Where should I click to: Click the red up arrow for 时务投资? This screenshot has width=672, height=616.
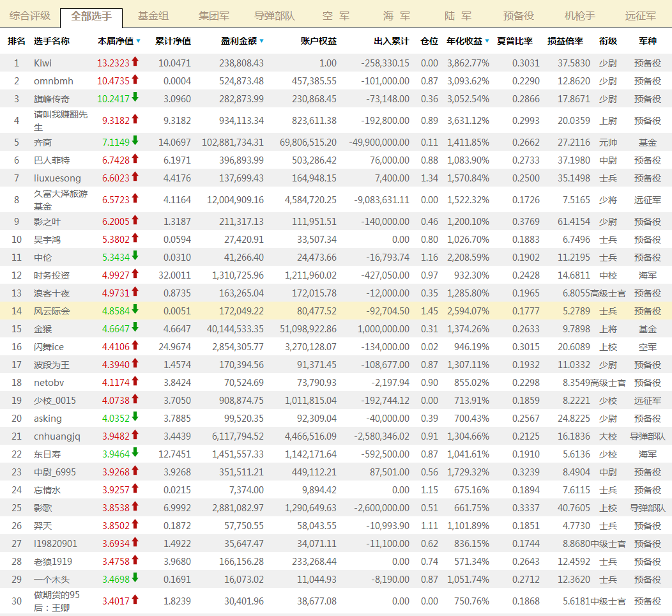coord(135,274)
